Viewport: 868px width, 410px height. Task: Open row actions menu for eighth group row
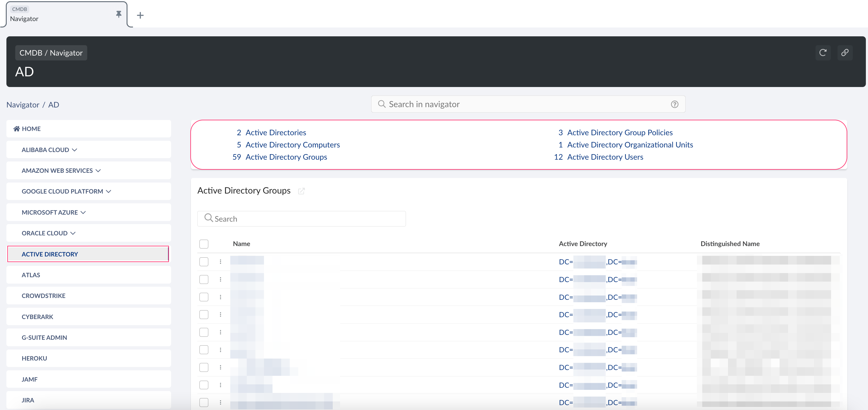click(221, 385)
